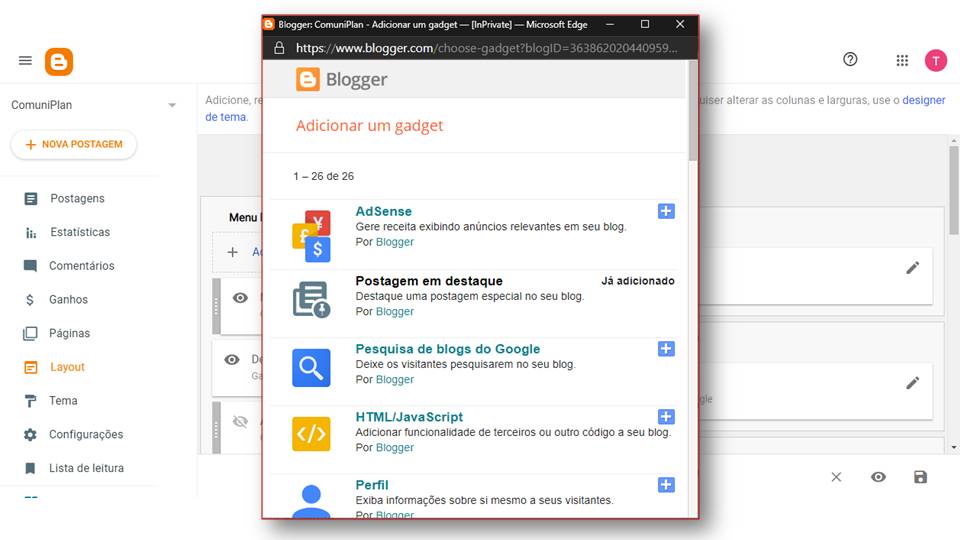960x540 pixels.
Task: Open Estatísticas in sidebar
Action: [80, 232]
